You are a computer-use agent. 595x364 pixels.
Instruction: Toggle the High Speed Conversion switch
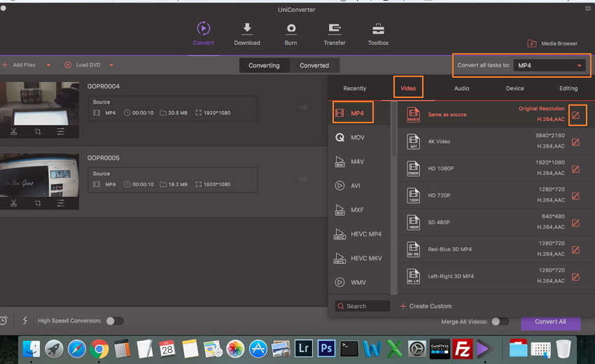click(115, 321)
